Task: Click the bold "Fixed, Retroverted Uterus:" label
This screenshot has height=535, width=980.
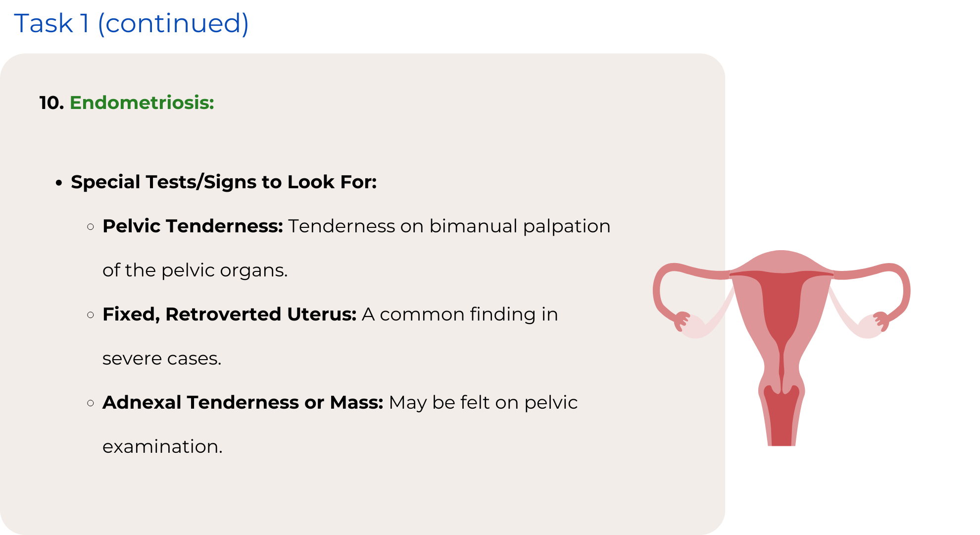Action: coord(229,314)
